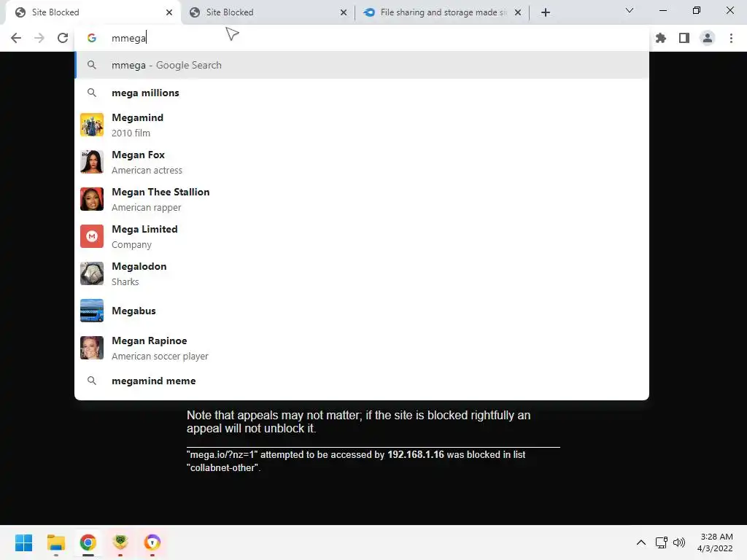Pick the Megan Thee Stallion suggestion
This screenshot has height=560, width=747.
tap(362, 199)
